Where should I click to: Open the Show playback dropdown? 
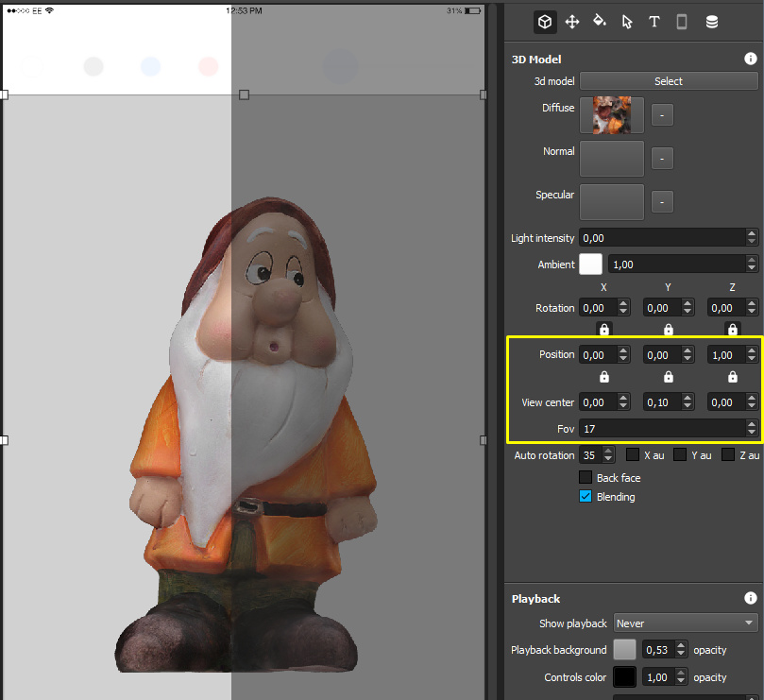tap(685, 623)
